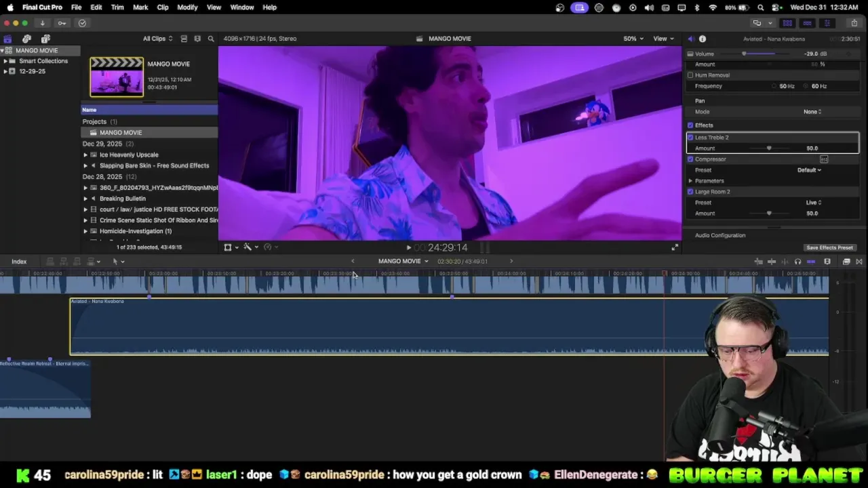
Task: Open the retime speedometer menu
Action: click(x=269, y=247)
